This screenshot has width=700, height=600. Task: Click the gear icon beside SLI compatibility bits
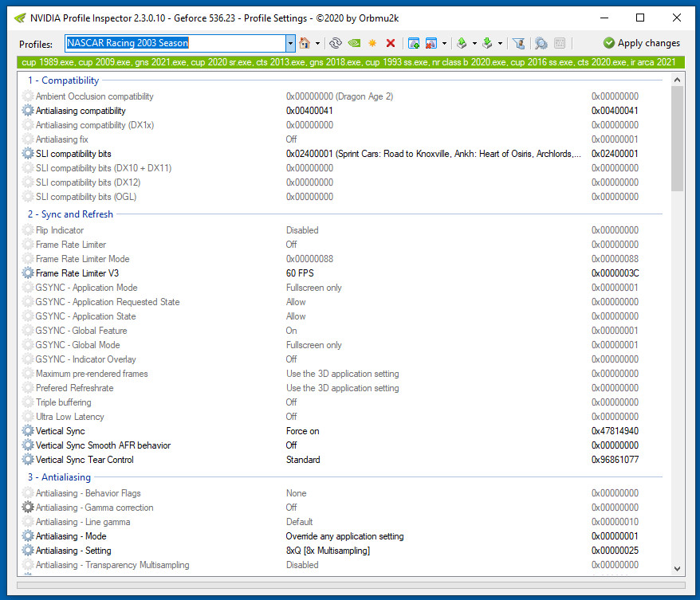point(28,154)
